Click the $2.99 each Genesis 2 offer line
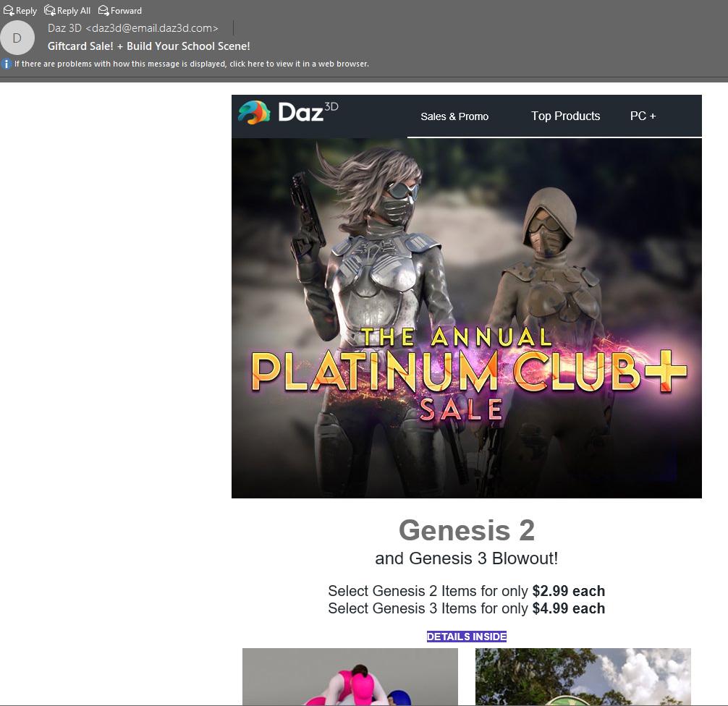This screenshot has width=728, height=706. [467, 591]
